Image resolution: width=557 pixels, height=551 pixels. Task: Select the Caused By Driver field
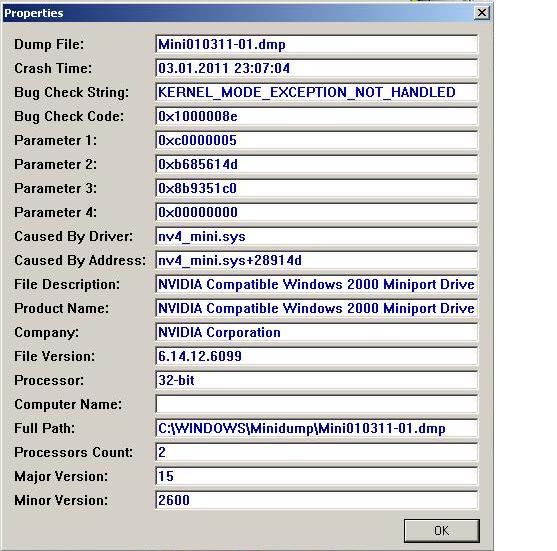(x=317, y=236)
